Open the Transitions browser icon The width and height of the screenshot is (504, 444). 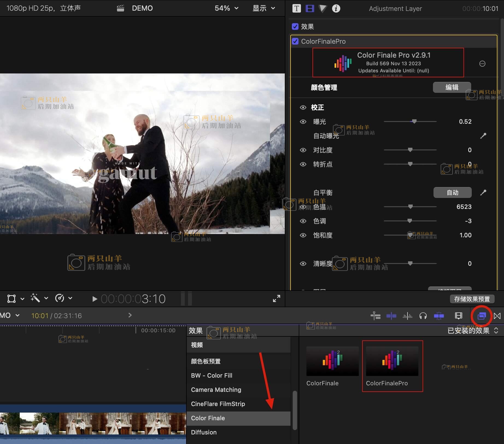497,316
